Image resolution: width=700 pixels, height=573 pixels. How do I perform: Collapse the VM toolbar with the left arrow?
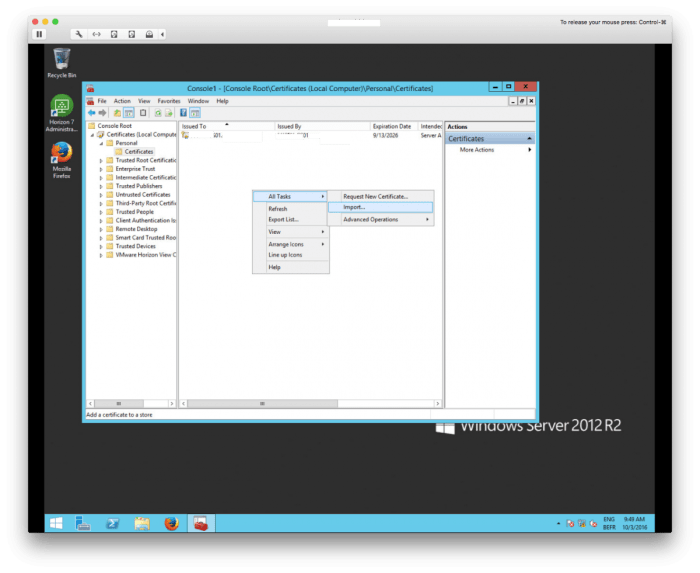coord(162,34)
